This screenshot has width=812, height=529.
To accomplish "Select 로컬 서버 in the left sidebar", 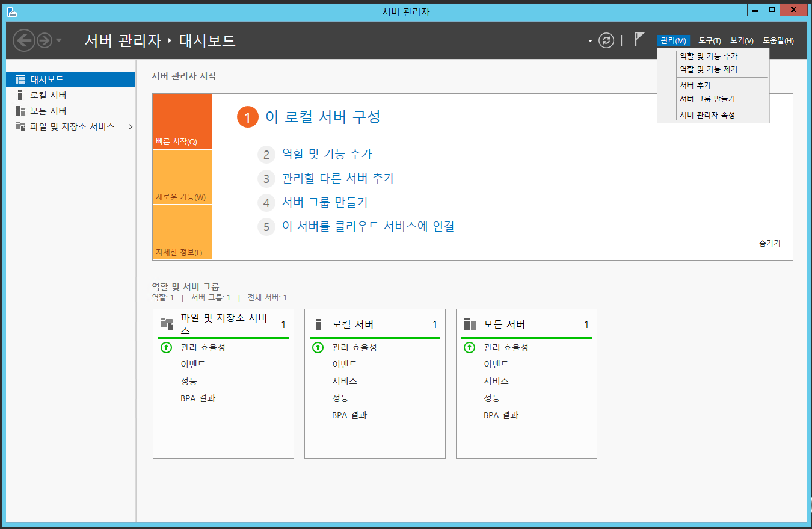I will click(x=48, y=95).
